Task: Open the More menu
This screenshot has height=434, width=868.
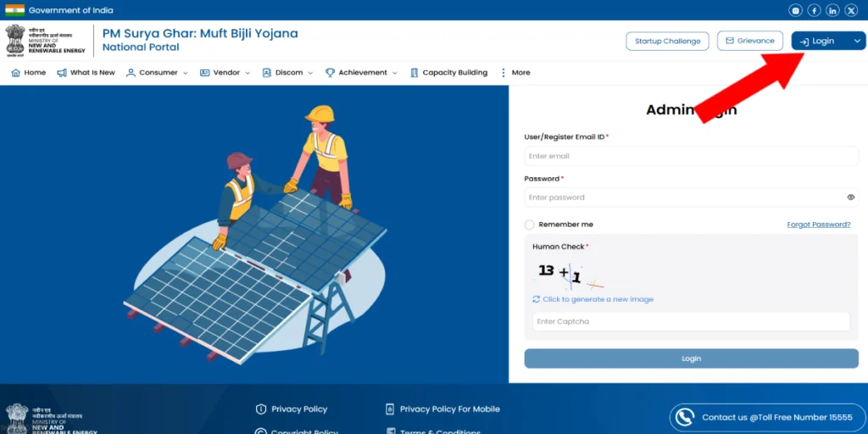Action: tap(515, 73)
